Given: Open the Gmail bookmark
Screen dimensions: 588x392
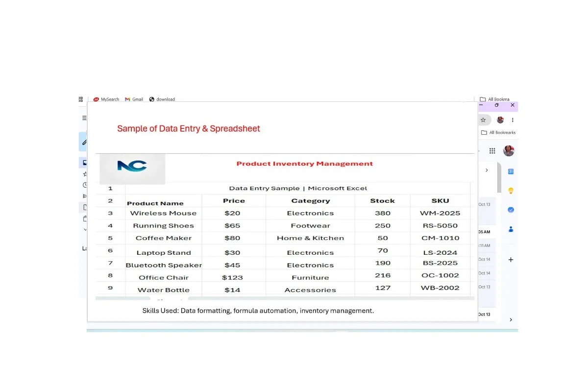Looking at the screenshot, I should 134,99.
